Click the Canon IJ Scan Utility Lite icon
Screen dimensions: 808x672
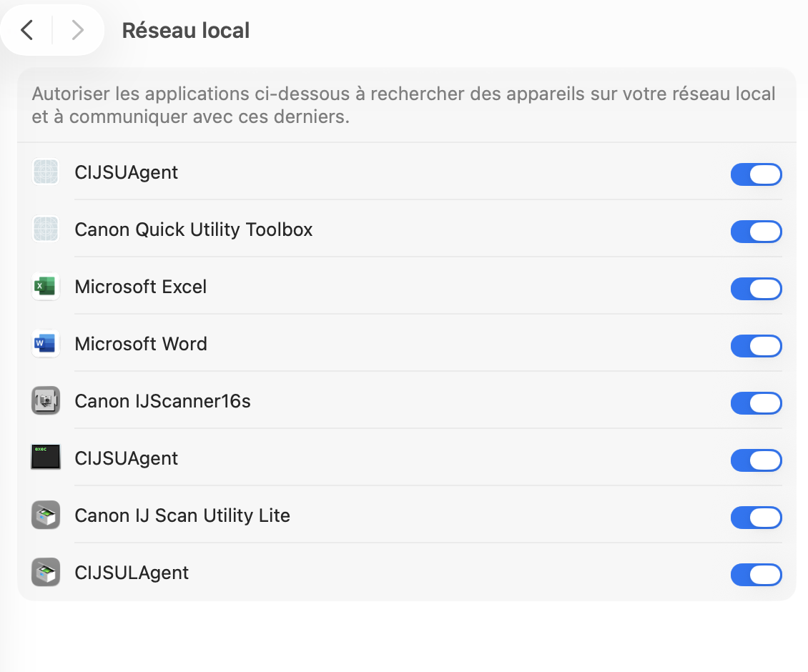pyautogui.click(x=46, y=515)
